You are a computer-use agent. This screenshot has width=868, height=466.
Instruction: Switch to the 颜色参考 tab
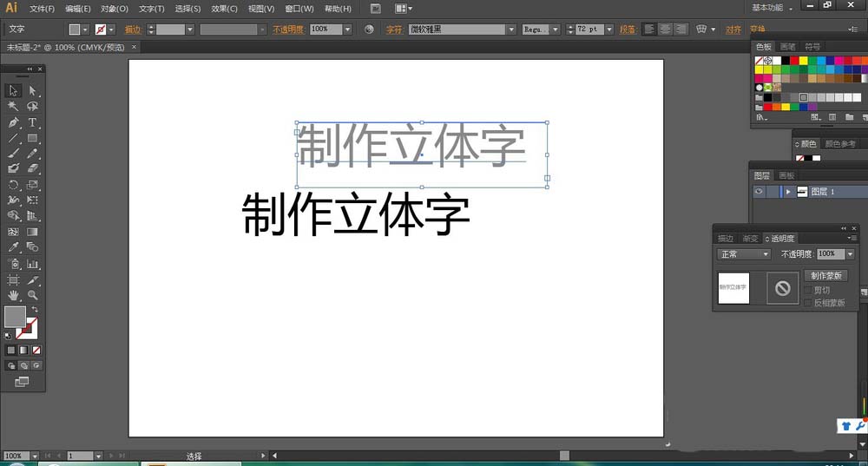[839, 144]
